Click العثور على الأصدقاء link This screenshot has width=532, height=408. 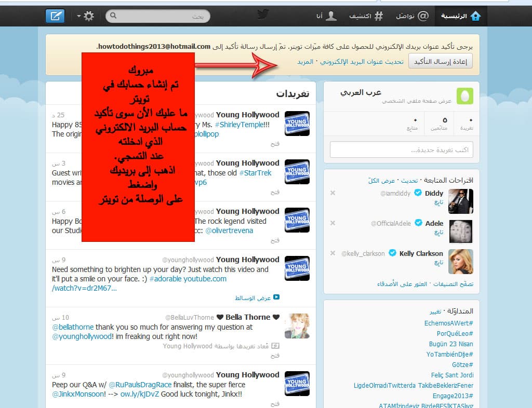click(x=402, y=284)
